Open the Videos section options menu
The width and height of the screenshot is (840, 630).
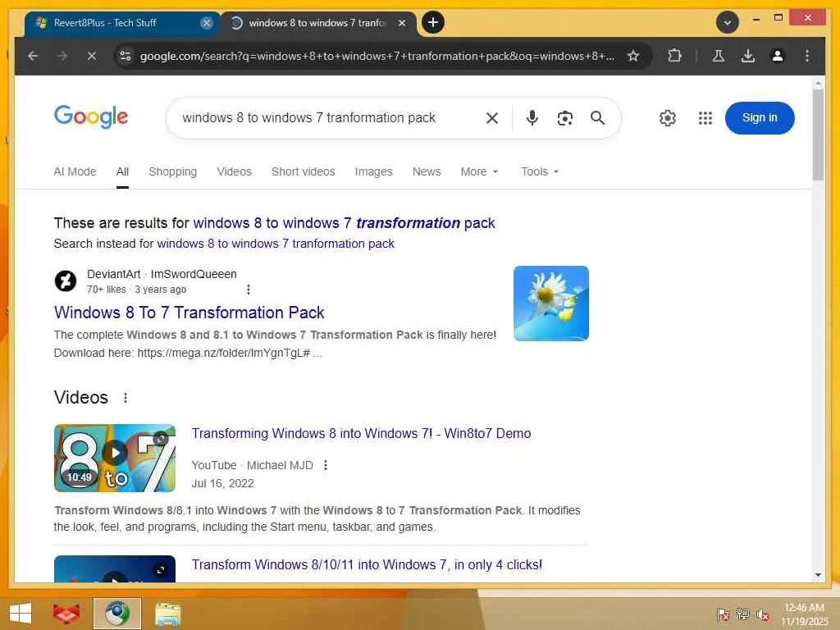[126, 398]
